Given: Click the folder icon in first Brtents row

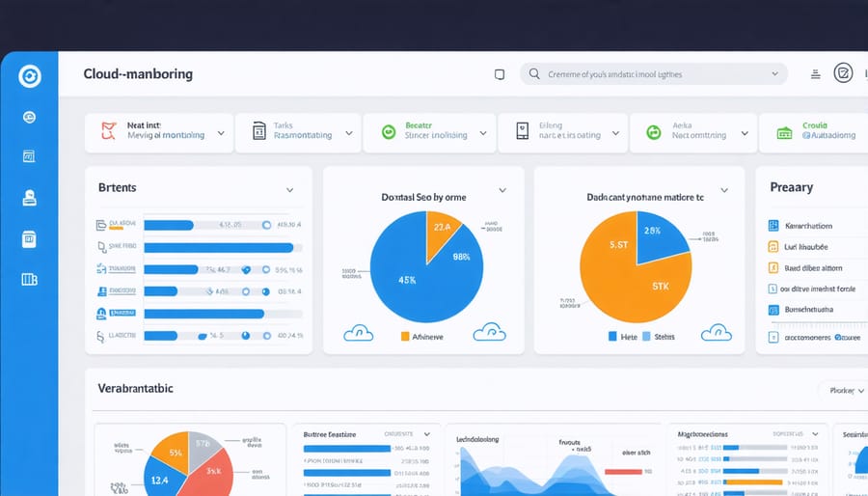Looking at the screenshot, I should tap(100, 225).
